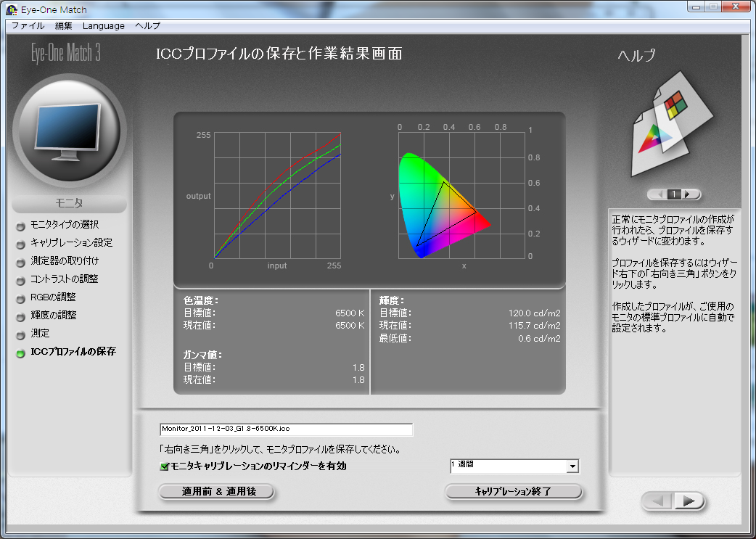
Task: Click the モニタ section header
Action: click(x=70, y=203)
